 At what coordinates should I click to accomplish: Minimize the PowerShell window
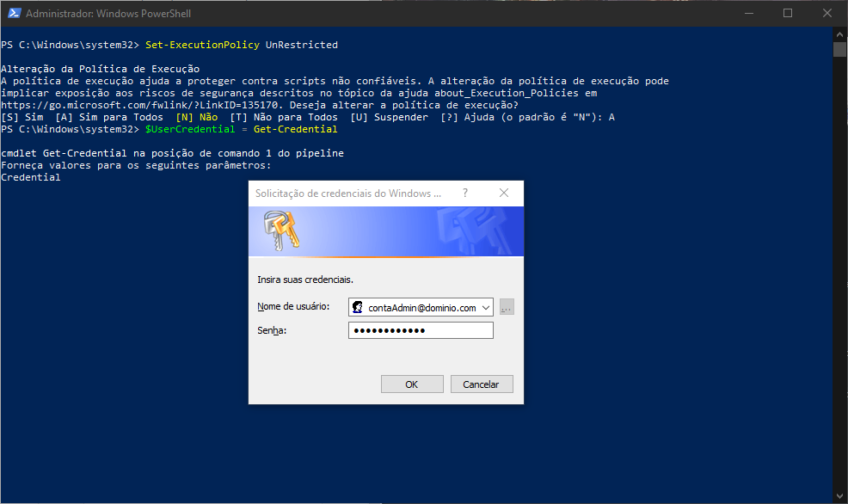click(749, 13)
